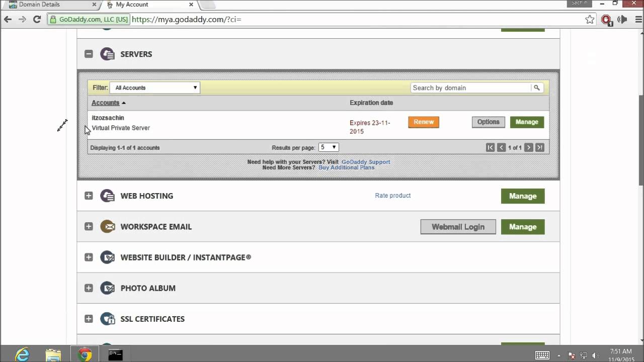
Task: Click the Servers section icon
Action: tap(107, 54)
